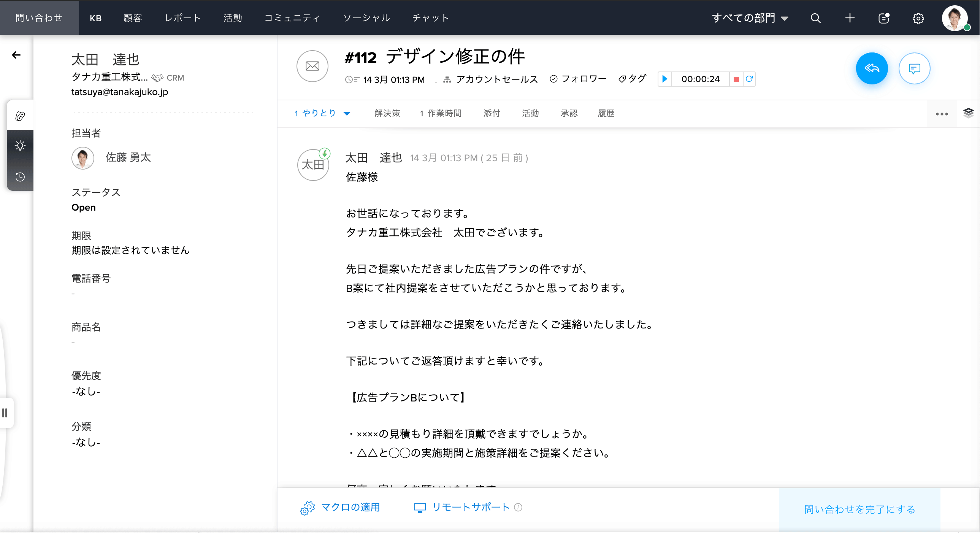Click マクロの適用 link
This screenshot has height=533, width=980.
[350, 508]
